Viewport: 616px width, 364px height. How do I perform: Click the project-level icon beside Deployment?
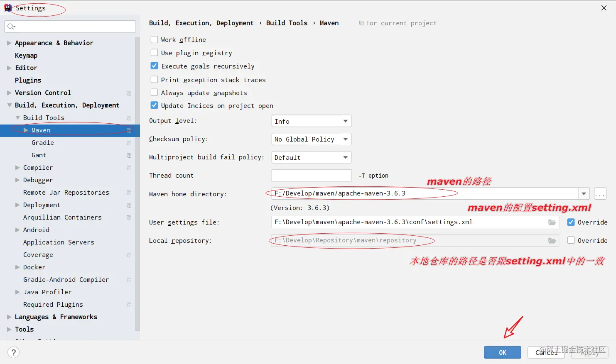129,205
